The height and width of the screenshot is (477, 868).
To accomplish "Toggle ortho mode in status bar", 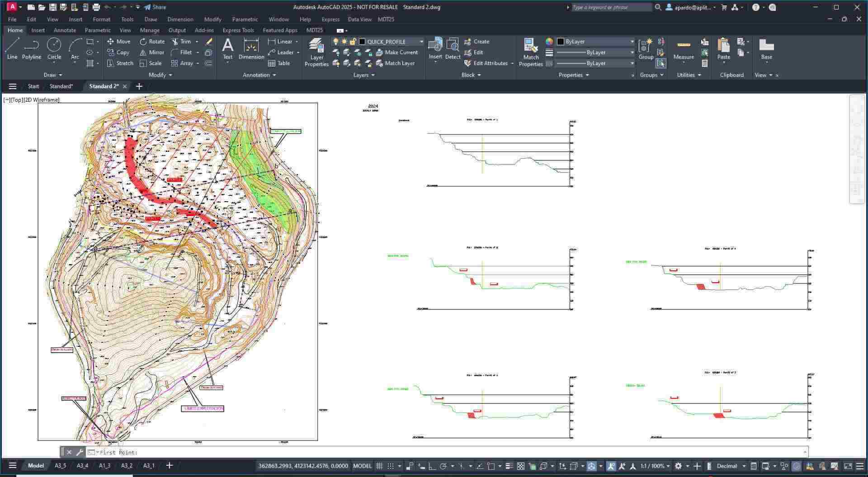I will point(432,466).
